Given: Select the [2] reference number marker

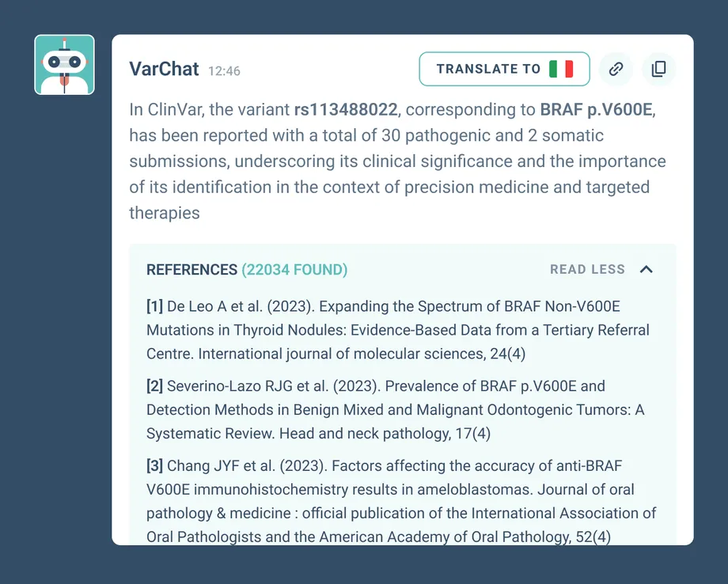Looking at the screenshot, I should 154,386.
